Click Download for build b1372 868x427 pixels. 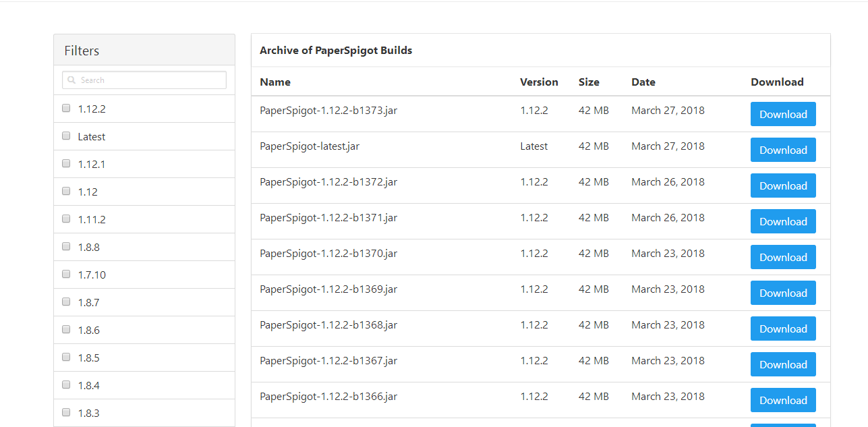tap(782, 186)
